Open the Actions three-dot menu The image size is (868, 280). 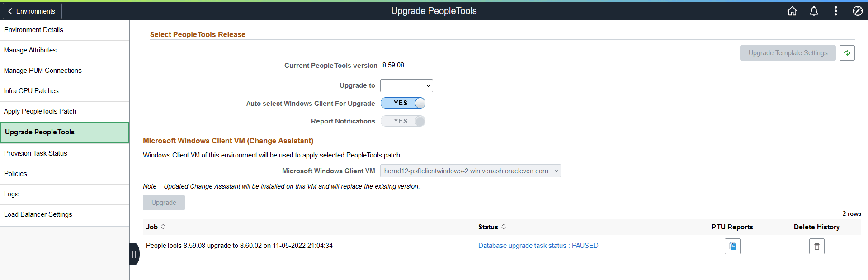836,11
